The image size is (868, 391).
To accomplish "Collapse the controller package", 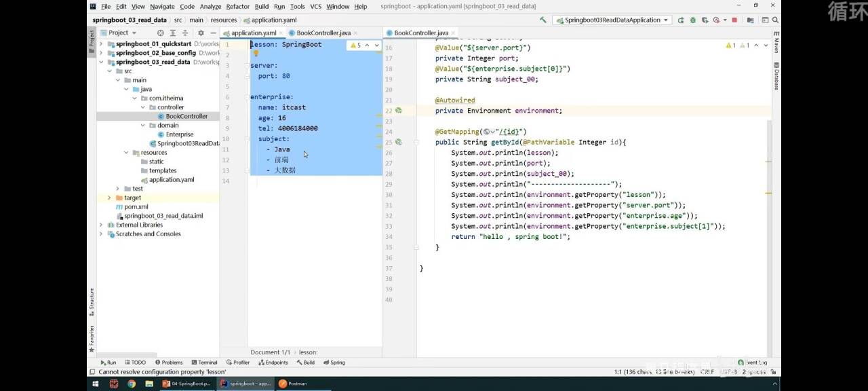I will (143, 107).
